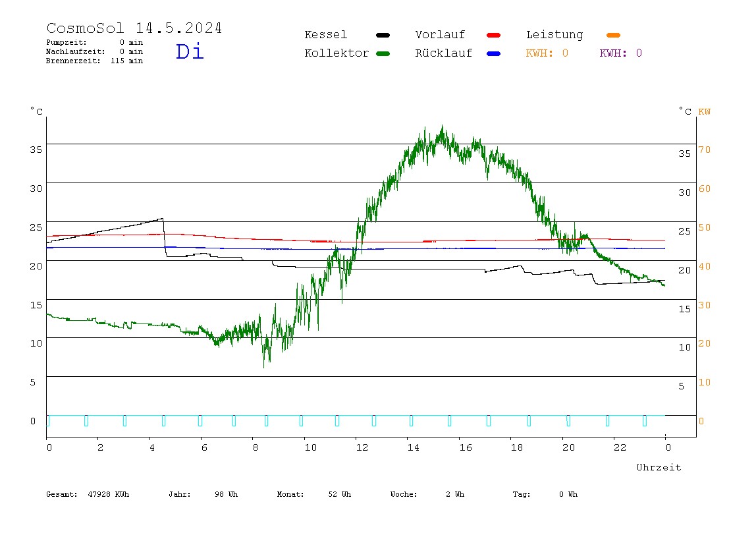Viewport: 756px width, 535px height.
Task: Click the '18' hour tick label
Action: point(517,447)
